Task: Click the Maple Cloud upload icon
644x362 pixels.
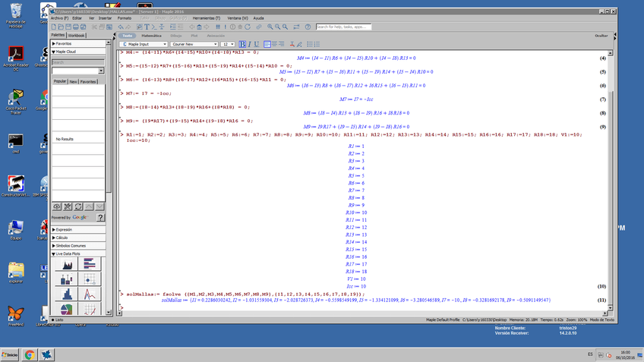Action: coord(57,206)
